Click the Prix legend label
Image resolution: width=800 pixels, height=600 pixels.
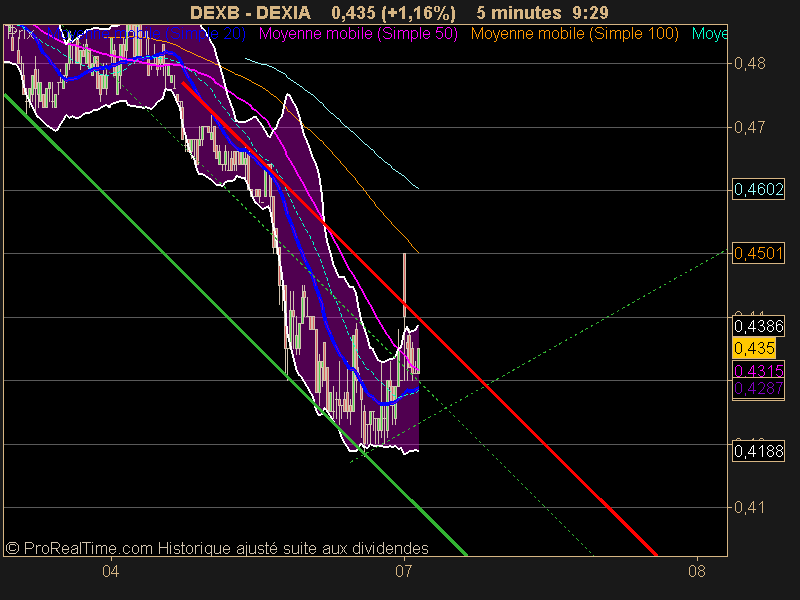pos(21,34)
